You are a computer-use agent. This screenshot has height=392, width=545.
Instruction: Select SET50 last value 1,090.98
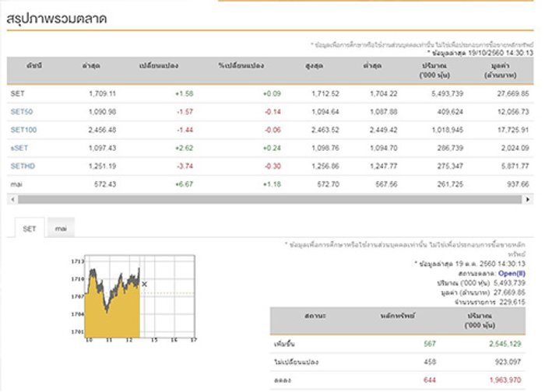click(102, 112)
